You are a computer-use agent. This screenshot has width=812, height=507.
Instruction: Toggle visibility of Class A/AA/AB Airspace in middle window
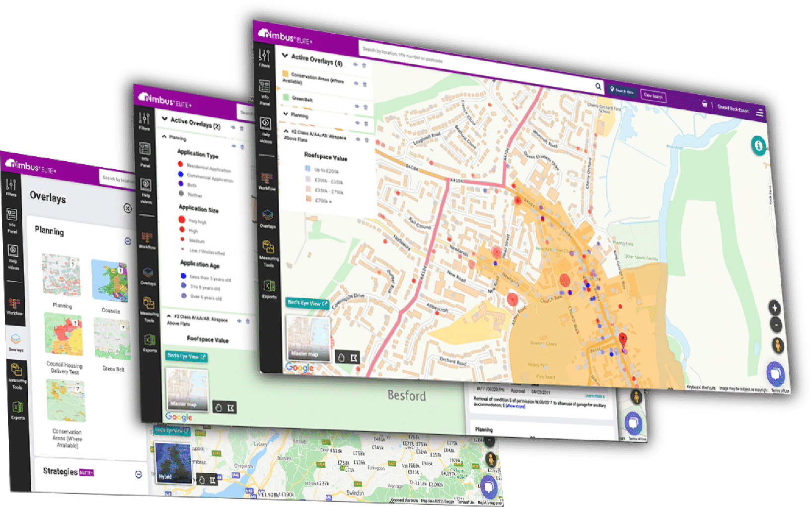click(x=239, y=321)
